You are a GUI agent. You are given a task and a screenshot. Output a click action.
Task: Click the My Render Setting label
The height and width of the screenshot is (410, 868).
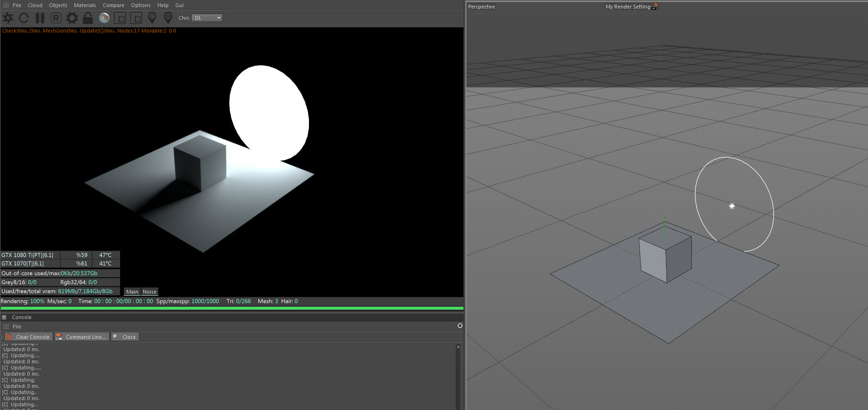(x=628, y=7)
